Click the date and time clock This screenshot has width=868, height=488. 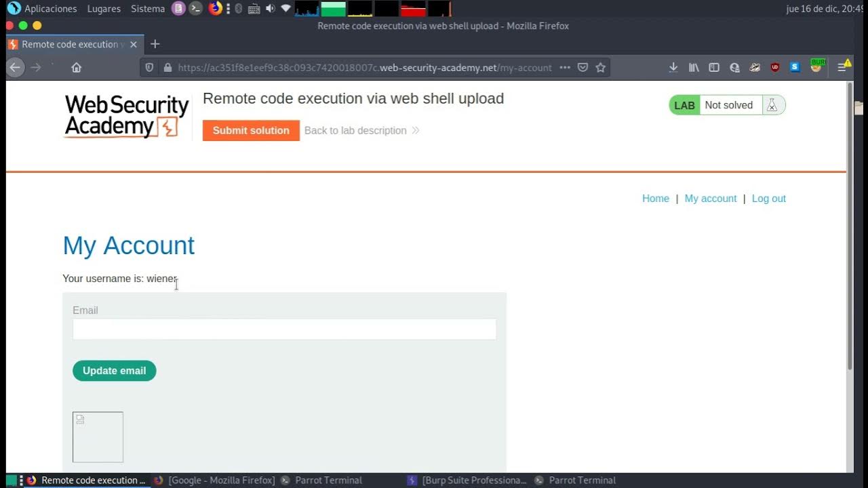(x=825, y=9)
